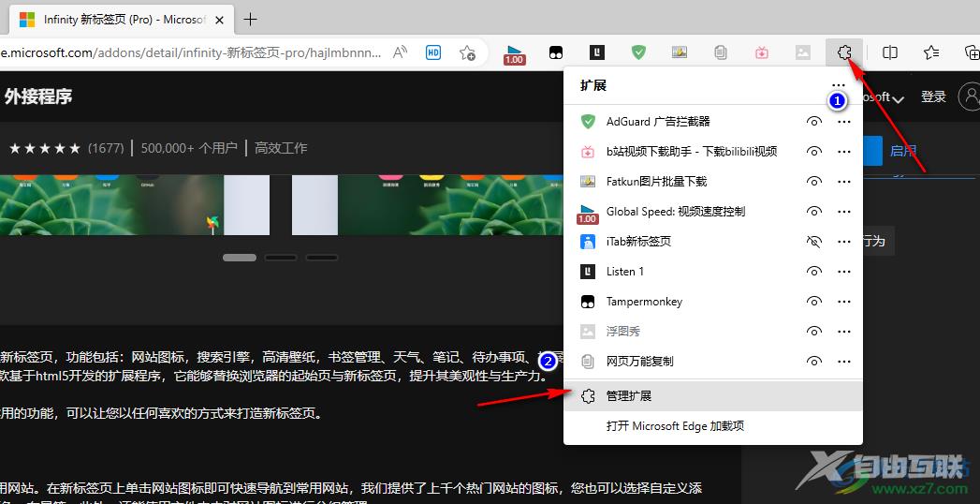980x504 pixels.
Task: Open the left green screenshot thumbnail
Action: pyautogui.click(x=111, y=205)
